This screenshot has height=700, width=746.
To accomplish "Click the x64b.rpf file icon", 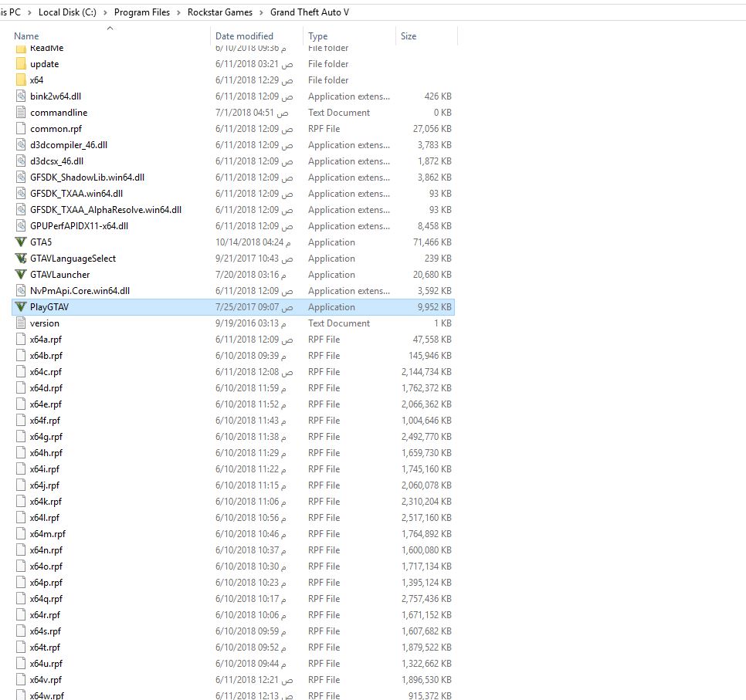I will tap(20, 355).
